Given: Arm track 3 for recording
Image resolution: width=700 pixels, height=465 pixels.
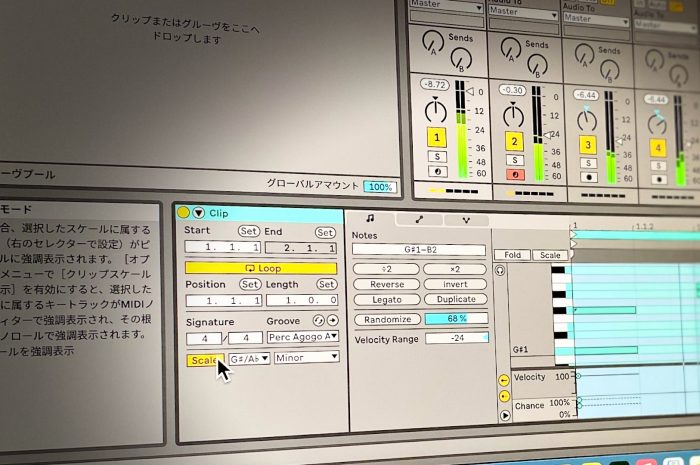Looking at the screenshot, I should [589, 177].
